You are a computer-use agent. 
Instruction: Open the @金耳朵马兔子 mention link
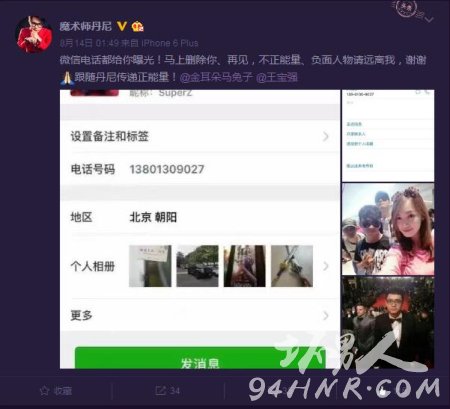(x=216, y=77)
